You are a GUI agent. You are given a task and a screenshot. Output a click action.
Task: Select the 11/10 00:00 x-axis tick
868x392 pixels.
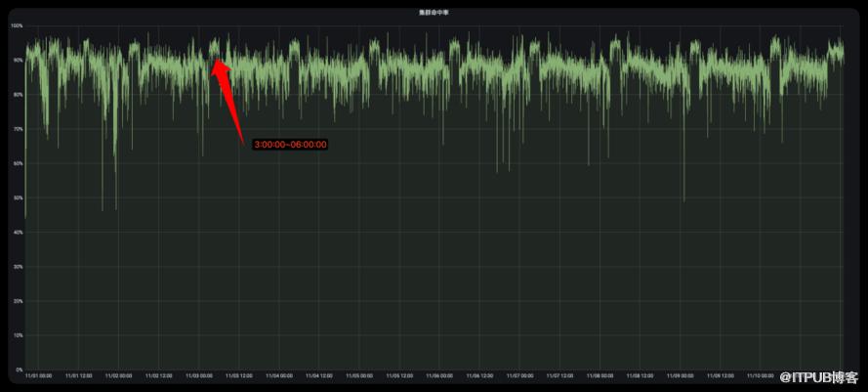coord(762,376)
